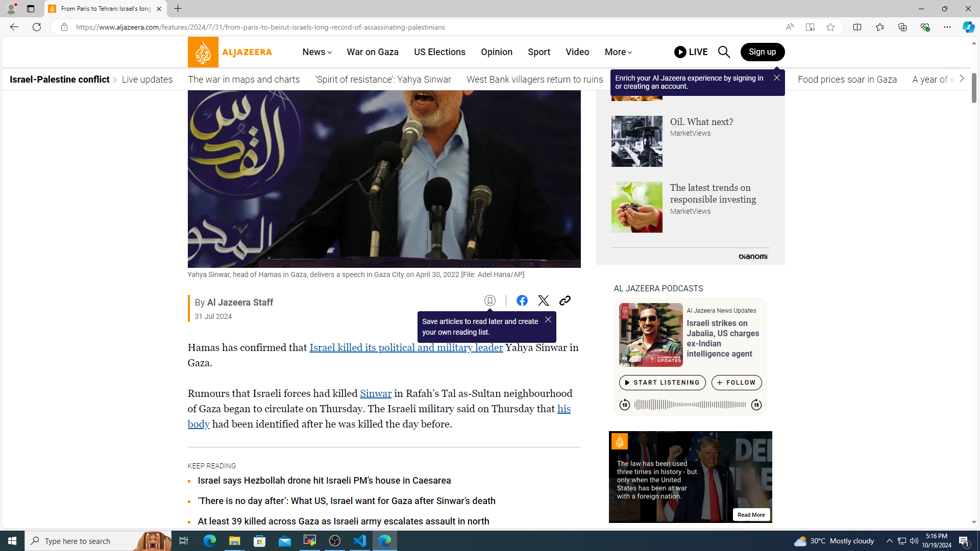Open Video section

577,52
